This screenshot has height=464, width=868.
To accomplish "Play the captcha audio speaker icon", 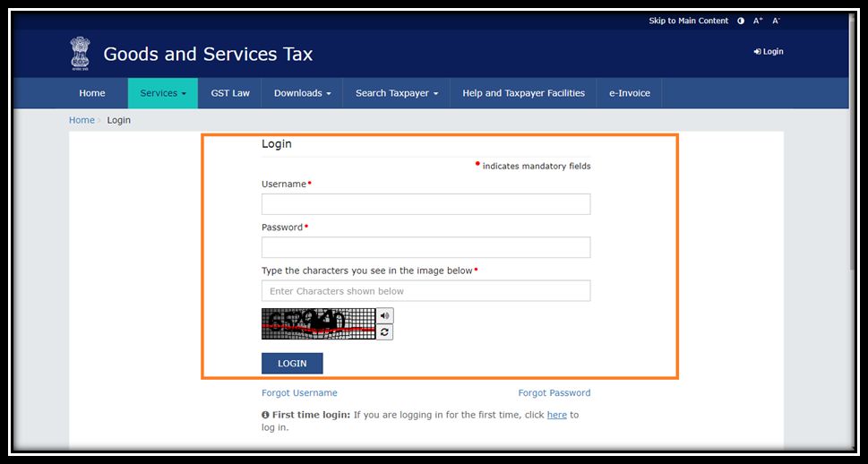I will pos(384,315).
